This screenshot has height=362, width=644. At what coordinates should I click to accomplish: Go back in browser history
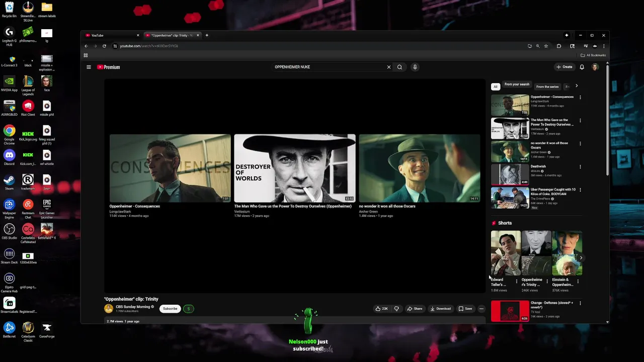coord(86,46)
